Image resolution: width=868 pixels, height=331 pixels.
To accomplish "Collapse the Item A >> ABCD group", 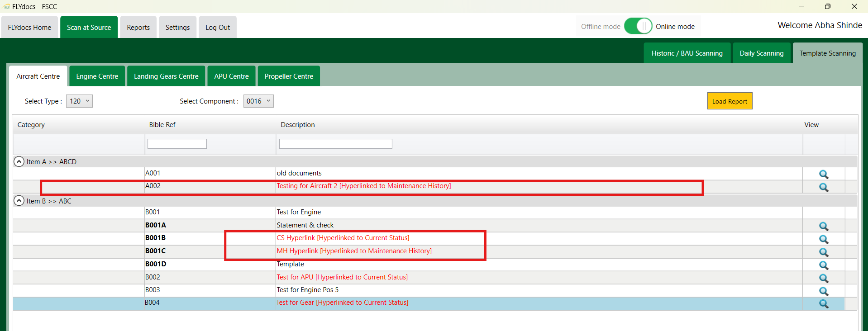I will (19, 161).
